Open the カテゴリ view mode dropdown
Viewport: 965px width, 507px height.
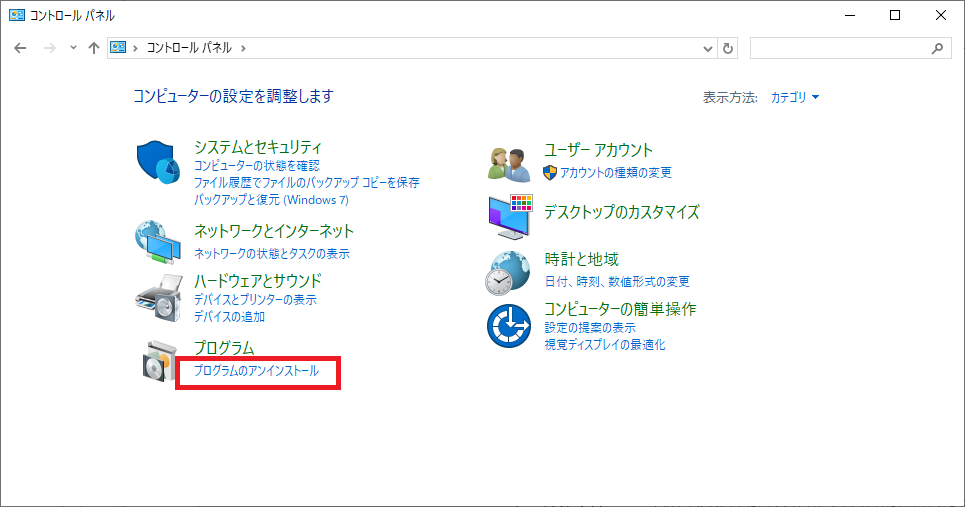(x=795, y=97)
